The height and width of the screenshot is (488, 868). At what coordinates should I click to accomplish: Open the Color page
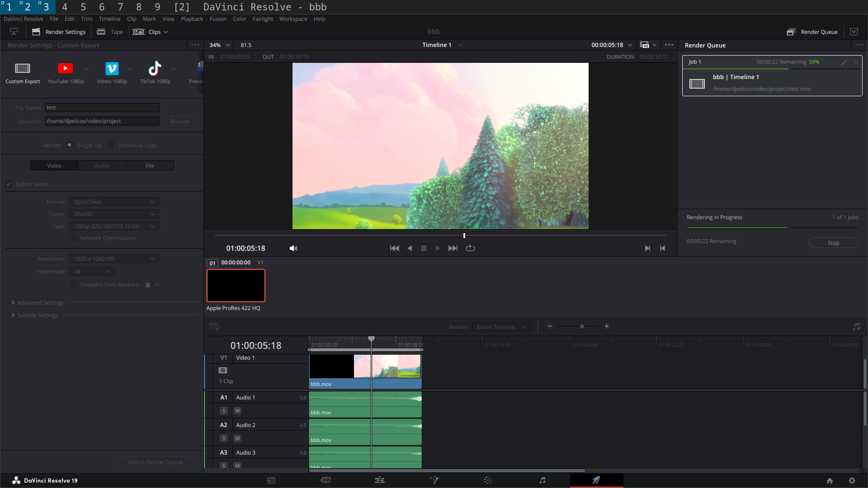point(488,480)
